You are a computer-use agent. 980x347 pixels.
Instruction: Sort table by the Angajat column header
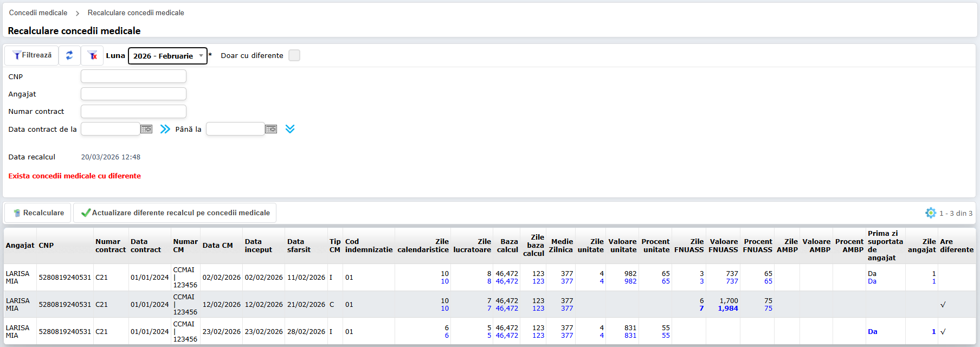[20, 246]
